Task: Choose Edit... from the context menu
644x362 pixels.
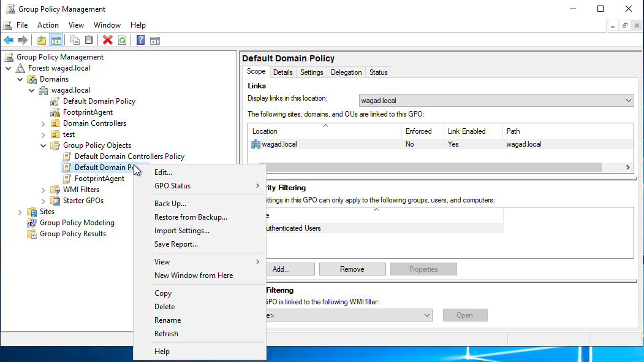Action: (163, 172)
